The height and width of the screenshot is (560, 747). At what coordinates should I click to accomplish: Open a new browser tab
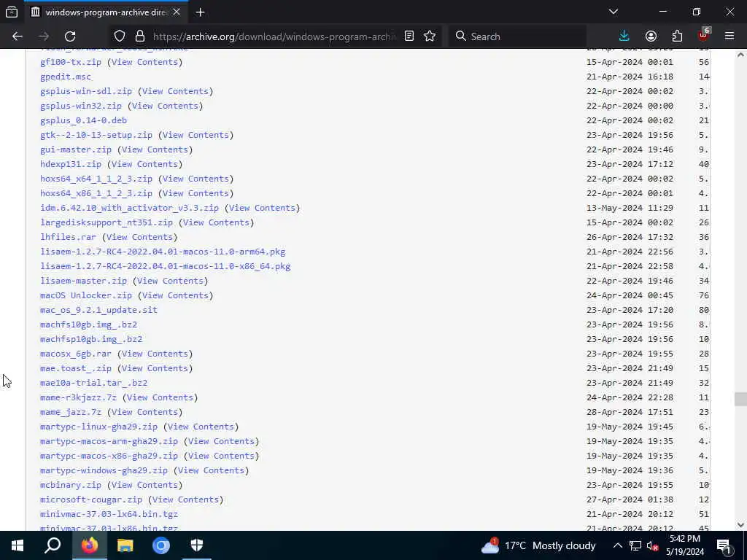(x=200, y=12)
